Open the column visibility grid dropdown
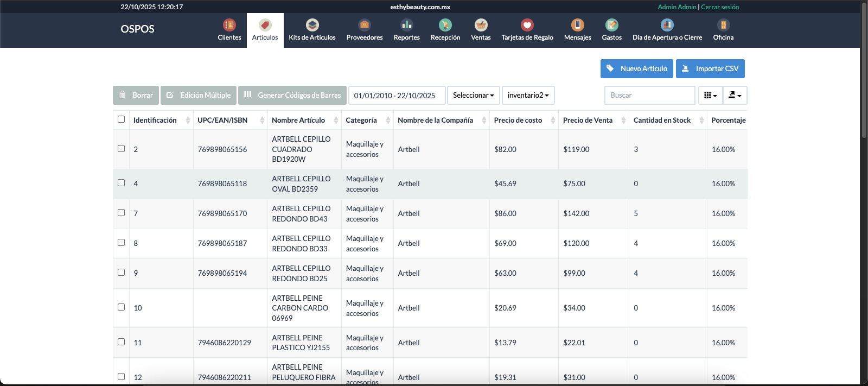This screenshot has height=386, width=868. click(x=710, y=96)
